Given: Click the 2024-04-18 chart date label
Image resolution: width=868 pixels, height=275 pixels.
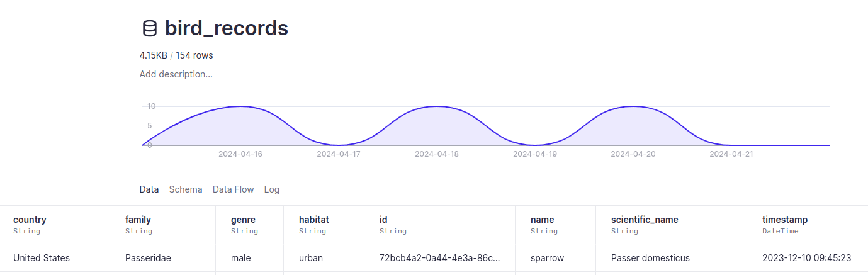Looking at the screenshot, I should [x=437, y=154].
